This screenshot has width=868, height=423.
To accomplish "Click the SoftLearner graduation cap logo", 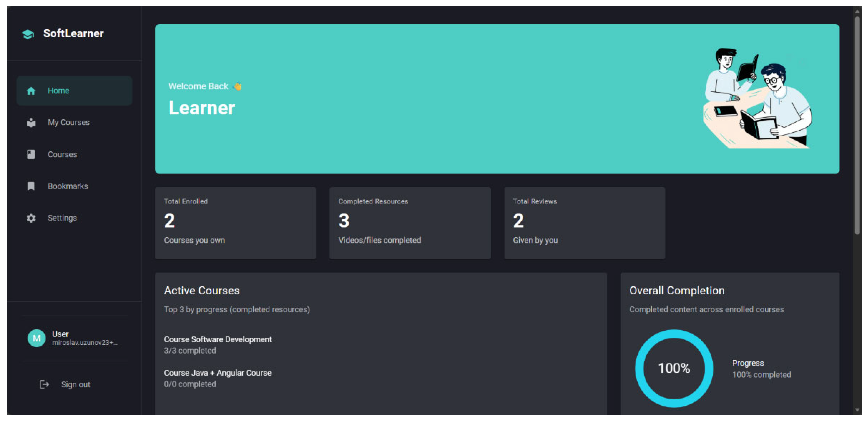I will pyautogui.click(x=28, y=34).
